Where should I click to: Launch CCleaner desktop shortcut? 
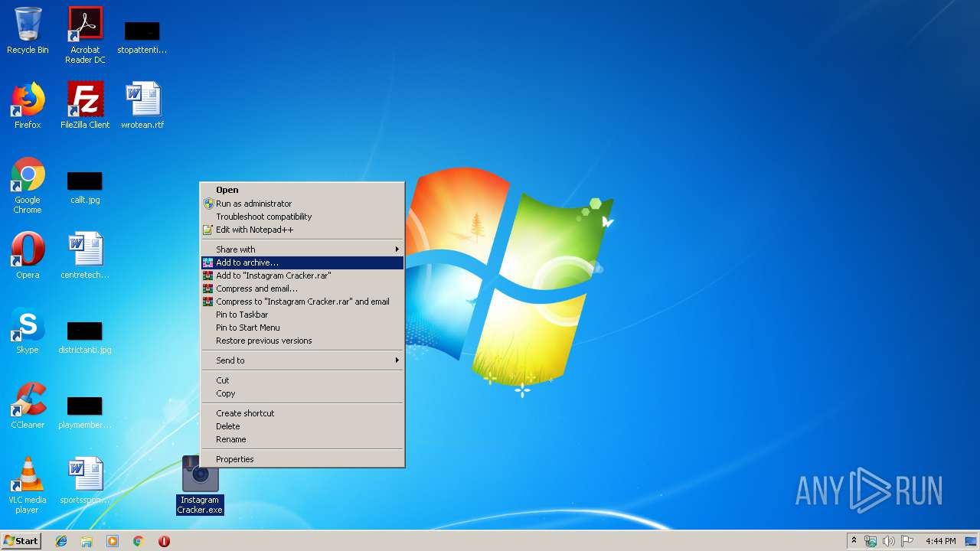click(x=28, y=406)
